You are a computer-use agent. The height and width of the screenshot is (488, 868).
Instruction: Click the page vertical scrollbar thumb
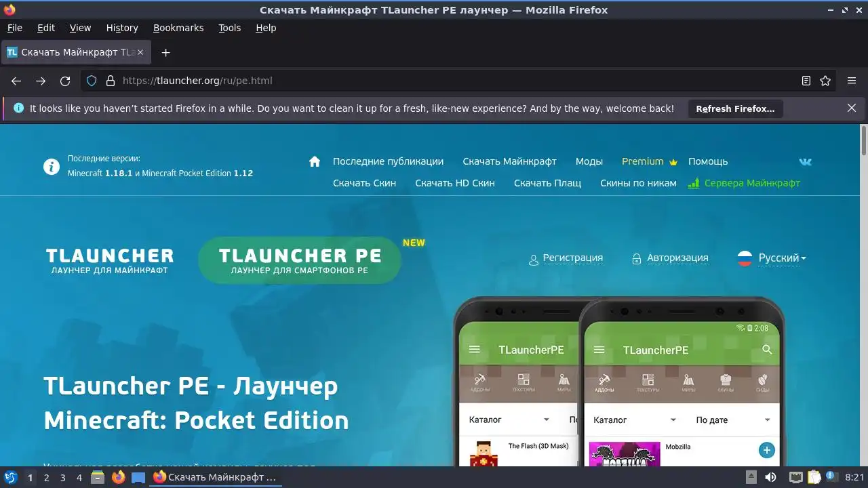[864, 141]
